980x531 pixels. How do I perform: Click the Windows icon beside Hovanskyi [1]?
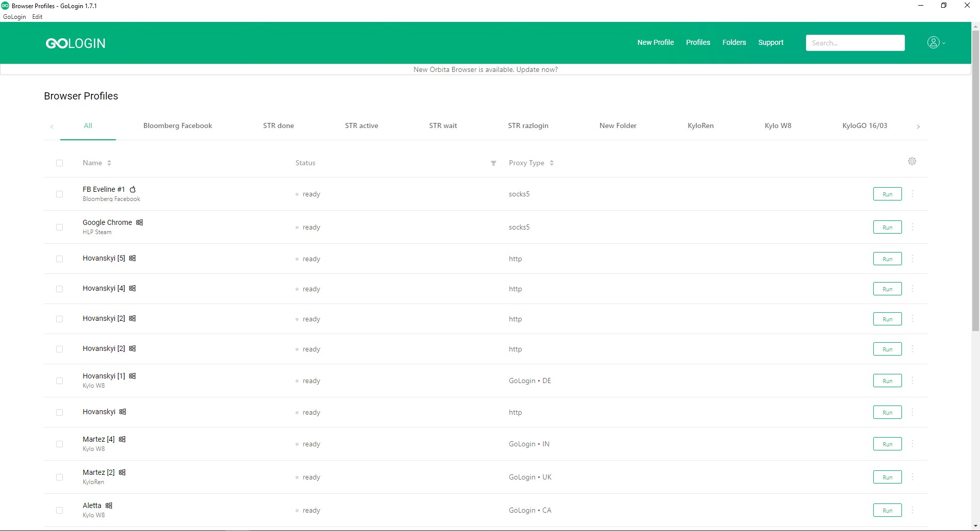(132, 376)
